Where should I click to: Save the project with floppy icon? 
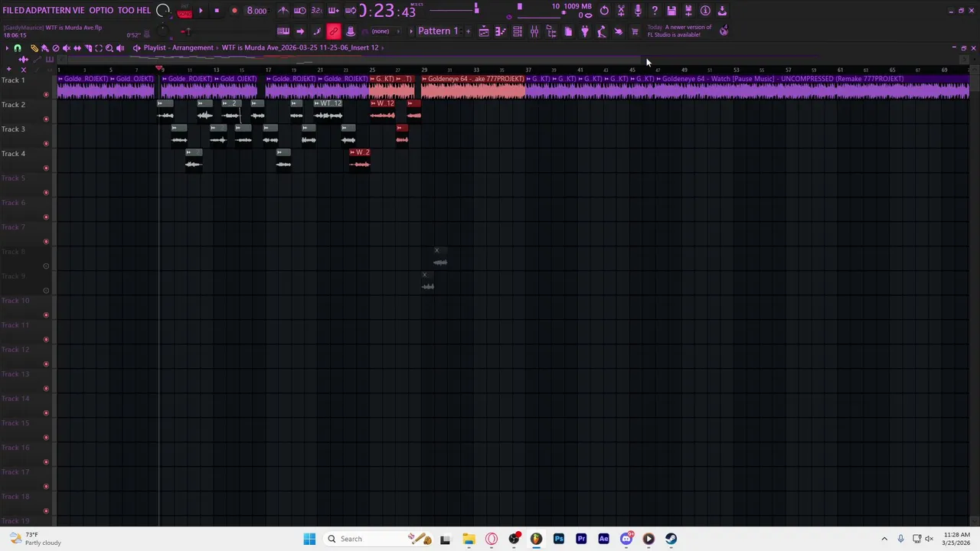671,11
